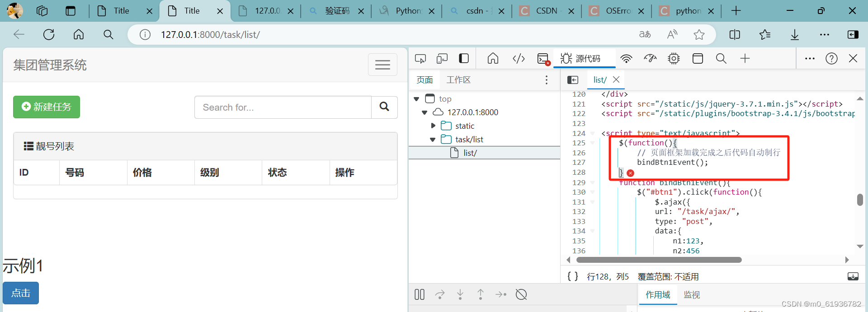The height and width of the screenshot is (312, 868).
Task: Open the Performance tool in DevTools
Action: (650, 58)
